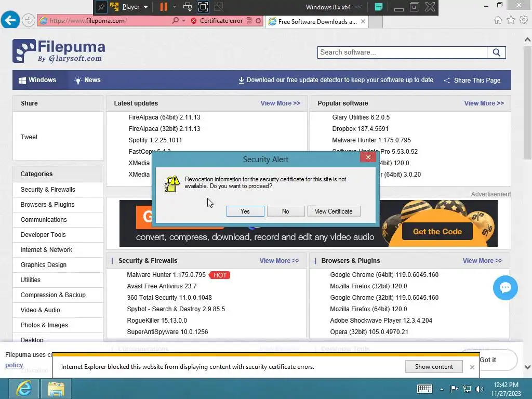
Task: Open a new blank tab
Action: (376, 21)
